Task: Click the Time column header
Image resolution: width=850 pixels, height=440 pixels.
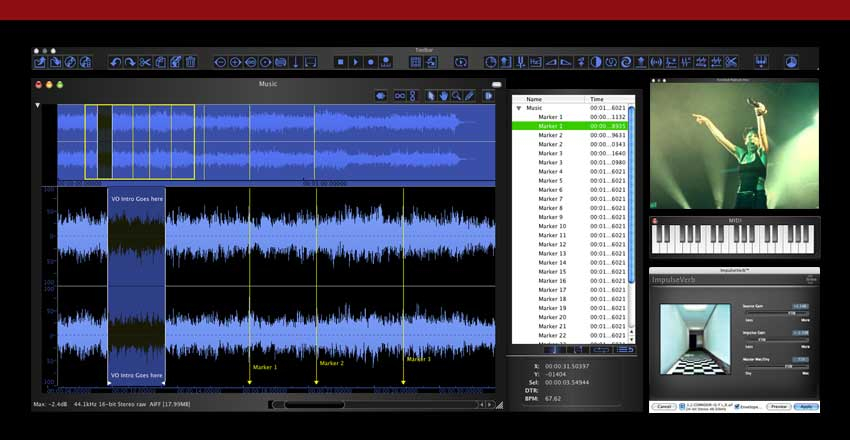Action: coord(597,99)
